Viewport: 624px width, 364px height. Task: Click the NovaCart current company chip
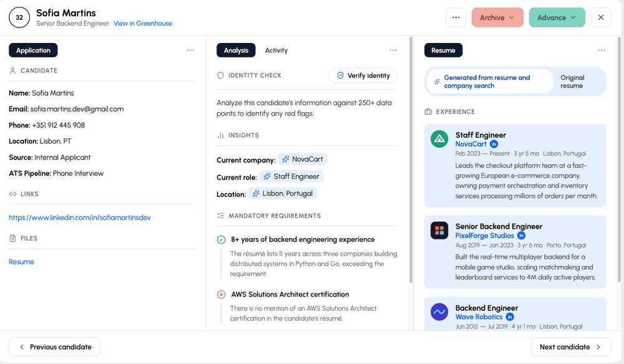[303, 160]
